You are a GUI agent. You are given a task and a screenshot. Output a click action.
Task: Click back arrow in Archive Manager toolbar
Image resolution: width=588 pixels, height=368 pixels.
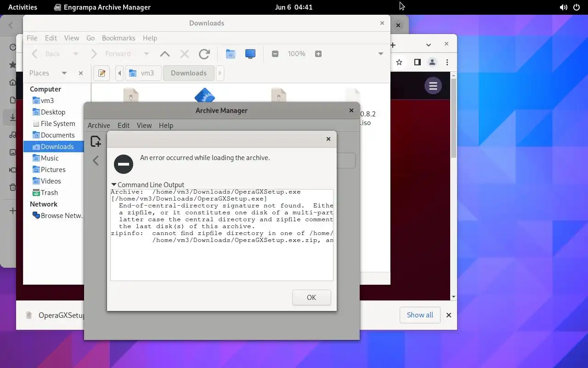pos(96,161)
